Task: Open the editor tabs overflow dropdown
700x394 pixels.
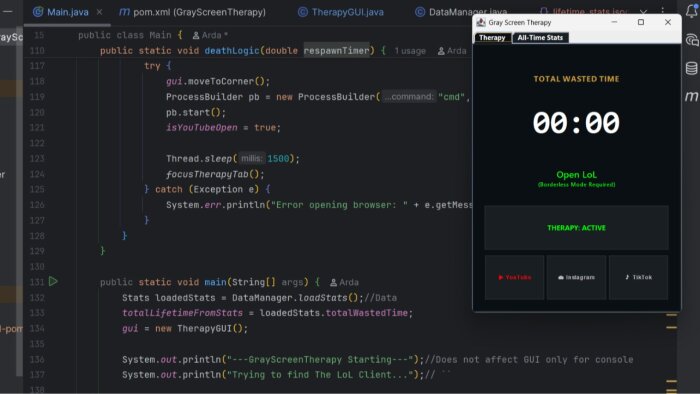Action: 643,12
